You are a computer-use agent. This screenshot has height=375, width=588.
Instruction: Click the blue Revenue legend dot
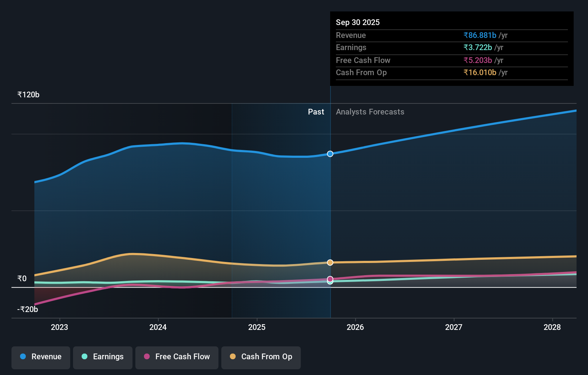pos(23,357)
